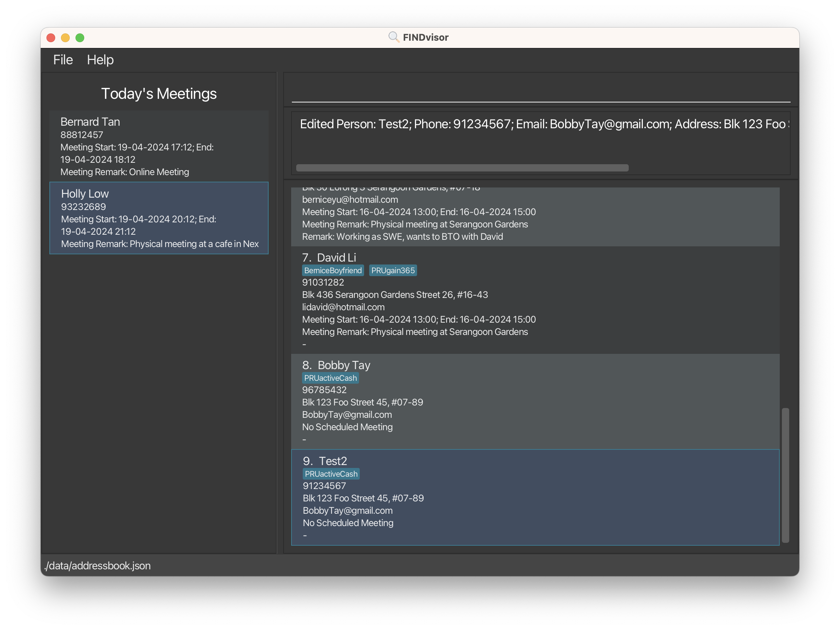Select the David Li contact card
The image size is (840, 630).
point(535,300)
